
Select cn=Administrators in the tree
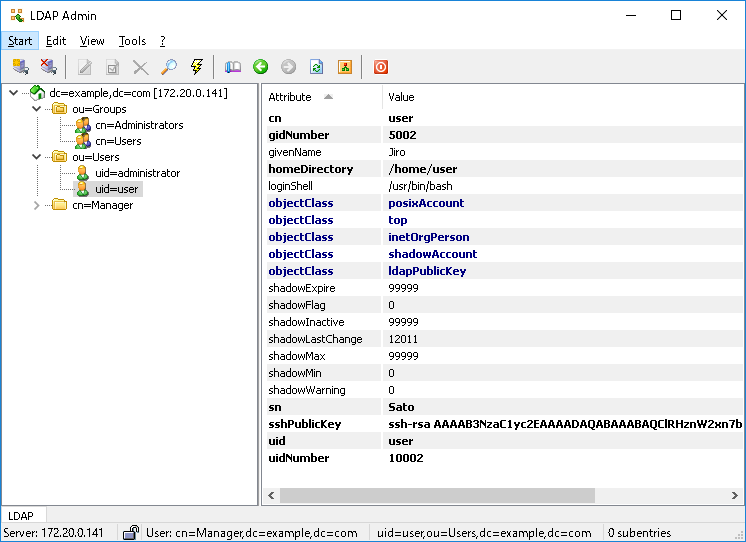pyautogui.click(x=139, y=125)
